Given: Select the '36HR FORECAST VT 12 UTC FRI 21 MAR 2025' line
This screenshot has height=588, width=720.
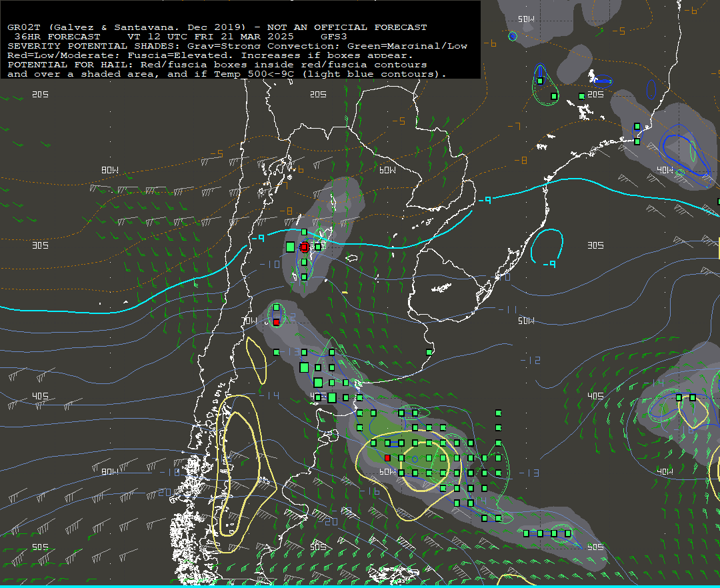Looking at the screenshot, I should (181, 37).
